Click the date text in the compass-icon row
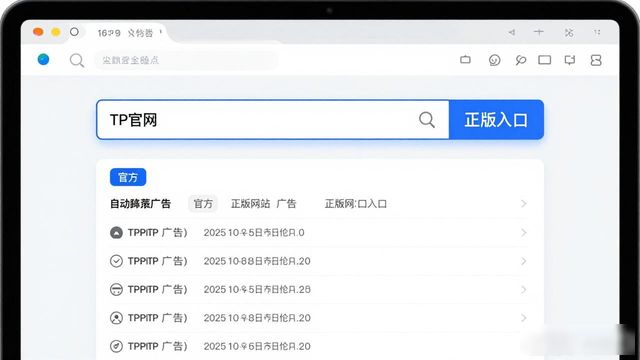640x360 pixels. (x=257, y=346)
